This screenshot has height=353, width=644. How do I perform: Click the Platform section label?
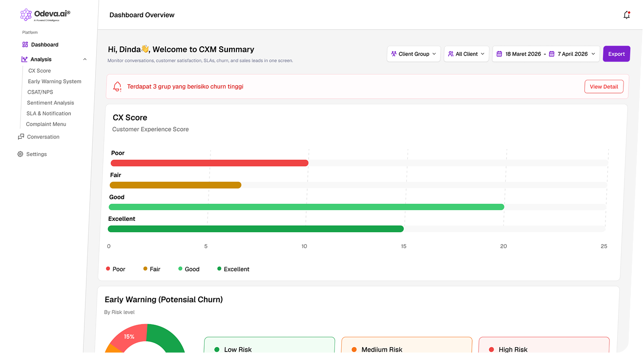coord(30,33)
